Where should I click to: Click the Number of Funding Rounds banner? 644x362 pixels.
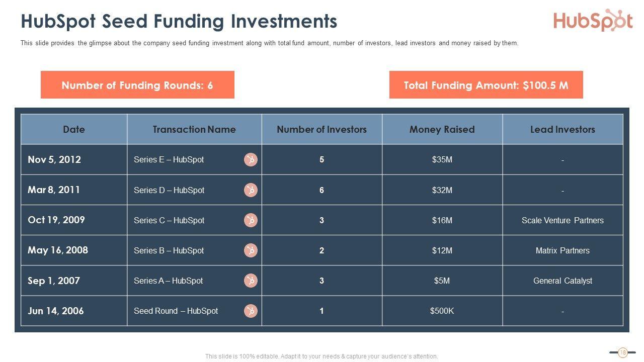(x=137, y=85)
